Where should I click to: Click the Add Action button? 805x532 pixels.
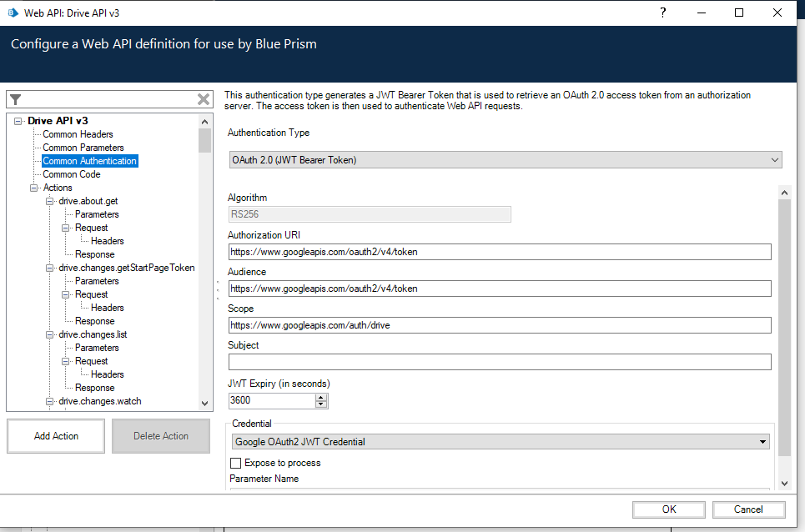pos(56,436)
